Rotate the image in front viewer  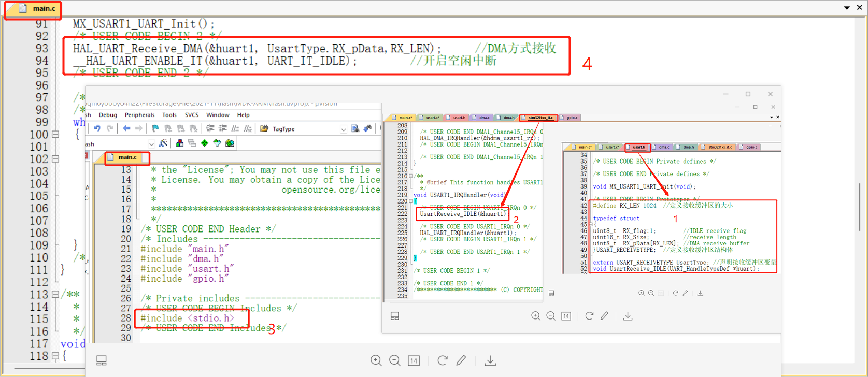coord(443,360)
